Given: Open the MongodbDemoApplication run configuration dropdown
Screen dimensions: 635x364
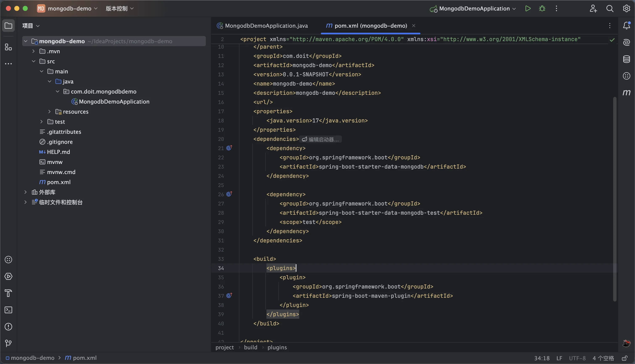Looking at the screenshot, I should (474, 9).
